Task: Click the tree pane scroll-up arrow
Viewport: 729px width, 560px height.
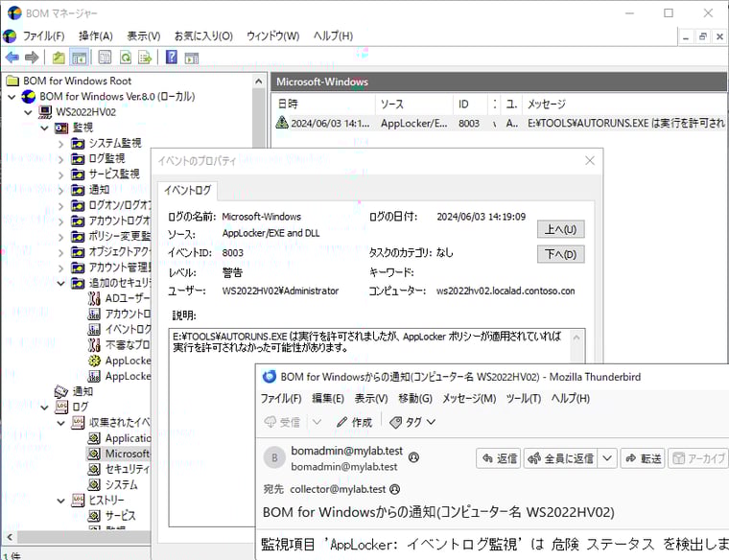Action: [259, 82]
